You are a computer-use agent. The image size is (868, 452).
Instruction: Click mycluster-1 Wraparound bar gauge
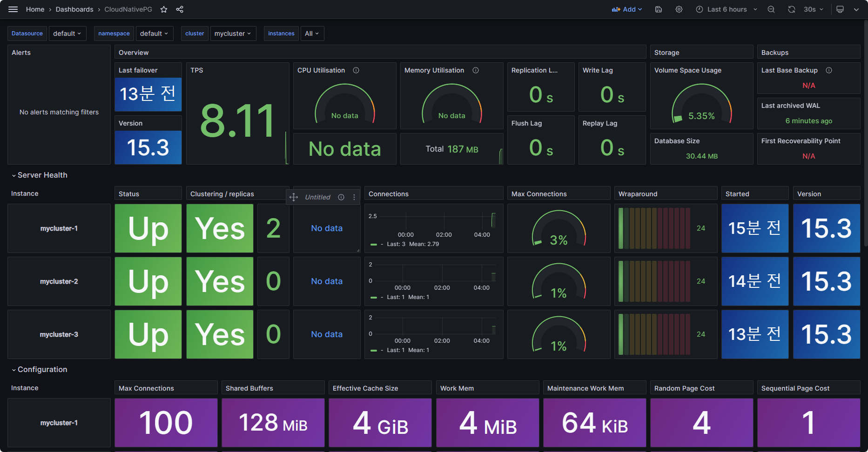click(654, 228)
